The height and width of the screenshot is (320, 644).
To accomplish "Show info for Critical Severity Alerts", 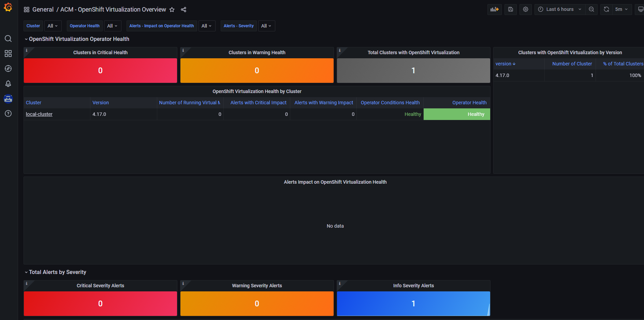I will [x=27, y=284].
